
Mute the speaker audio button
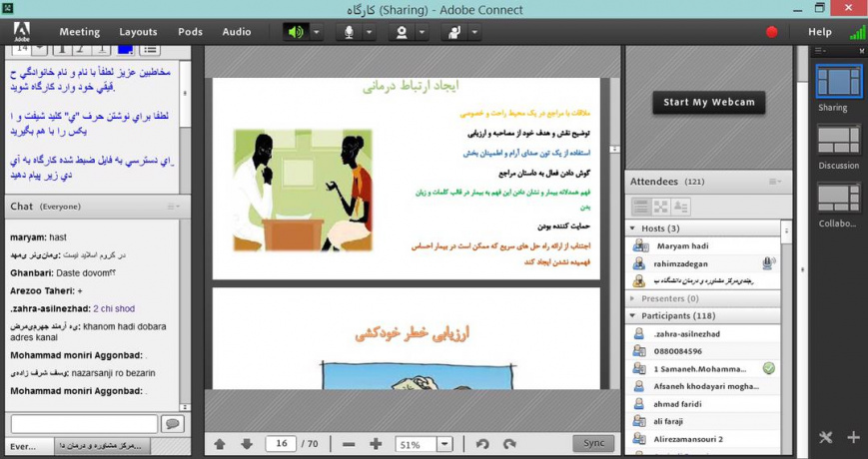(296, 32)
